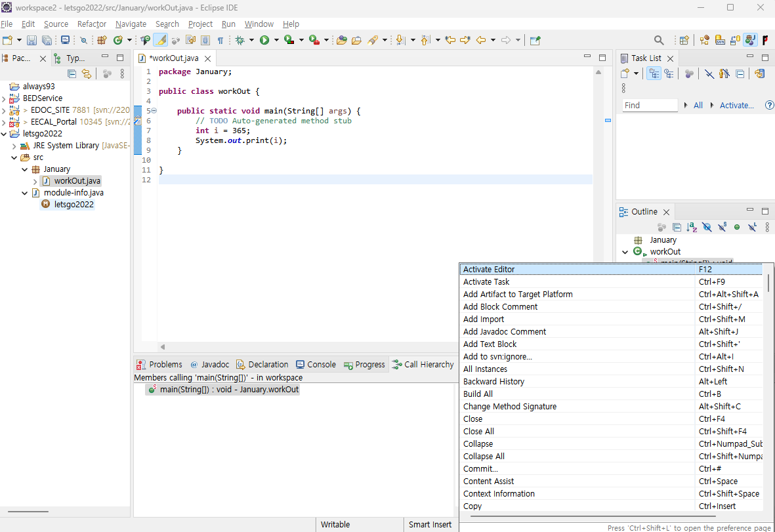Click the All filter link in the Task List
Screen dimensions: 775x532
(698, 105)
